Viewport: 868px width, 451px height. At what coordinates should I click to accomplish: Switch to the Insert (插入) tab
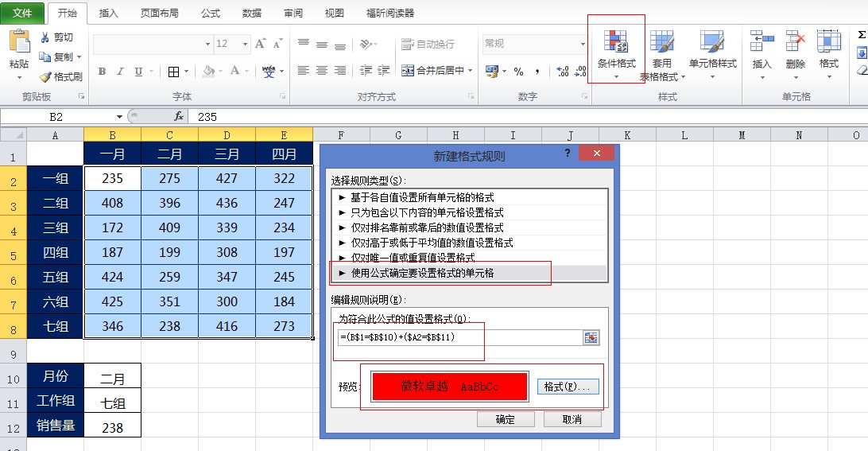coord(108,14)
